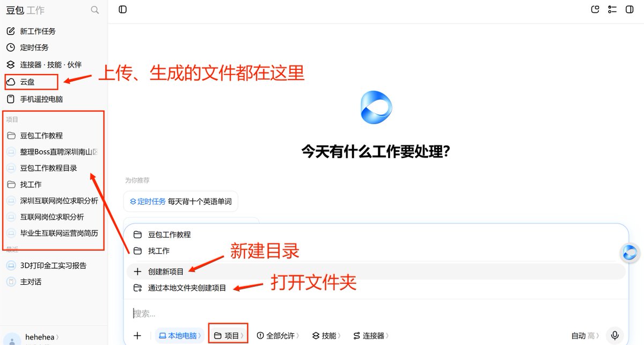Click the project search input field
This screenshot has height=345, width=644.
click(376, 313)
